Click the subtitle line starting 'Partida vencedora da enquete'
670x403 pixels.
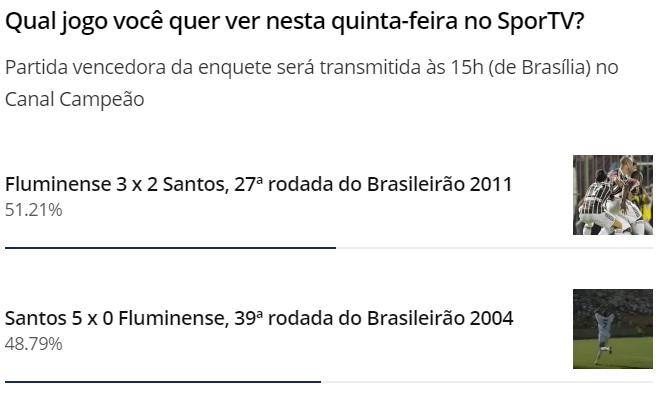click(x=311, y=68)
